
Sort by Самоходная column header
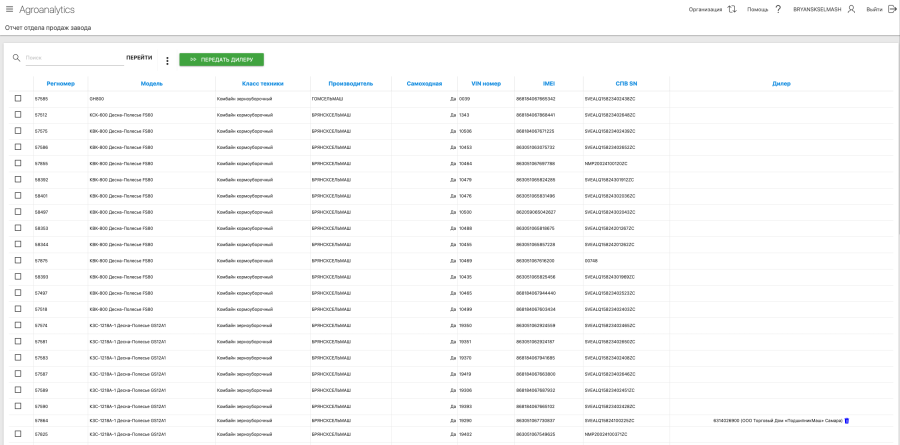(x=424, y=84)
